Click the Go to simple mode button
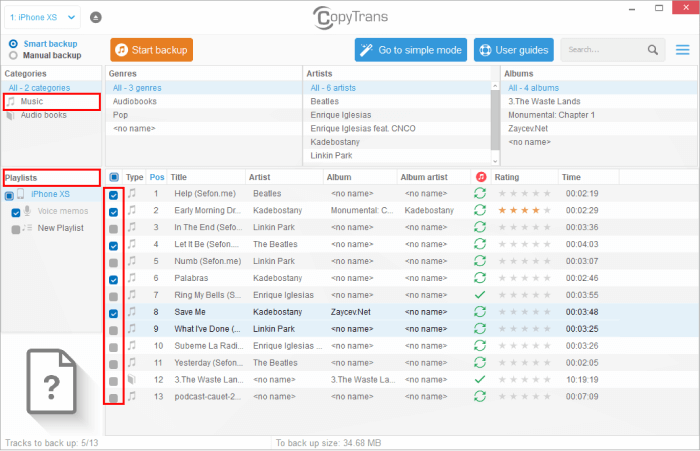Image resolution: width=700 pixels, height=451 pixels. point(411,50)
